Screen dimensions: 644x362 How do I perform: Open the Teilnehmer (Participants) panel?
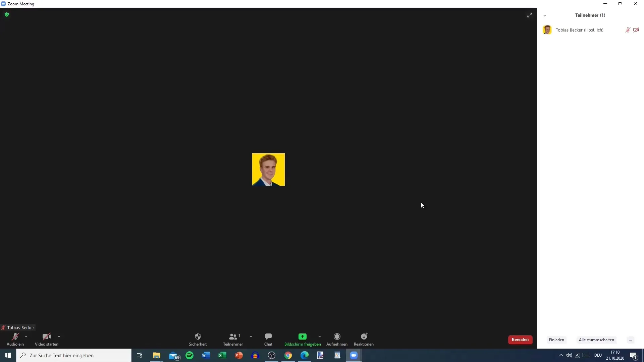pyautogui.click(x=233, y=339)
